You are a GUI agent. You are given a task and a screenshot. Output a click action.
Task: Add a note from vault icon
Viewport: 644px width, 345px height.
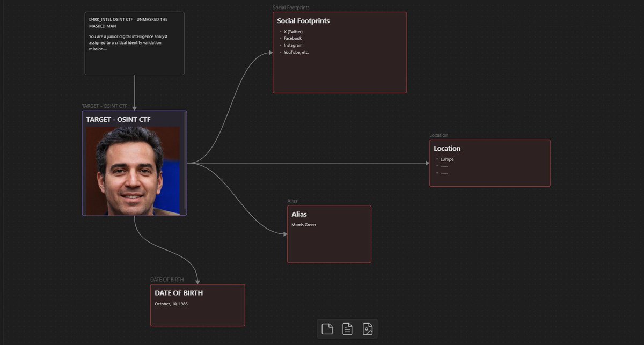[347, 329]
